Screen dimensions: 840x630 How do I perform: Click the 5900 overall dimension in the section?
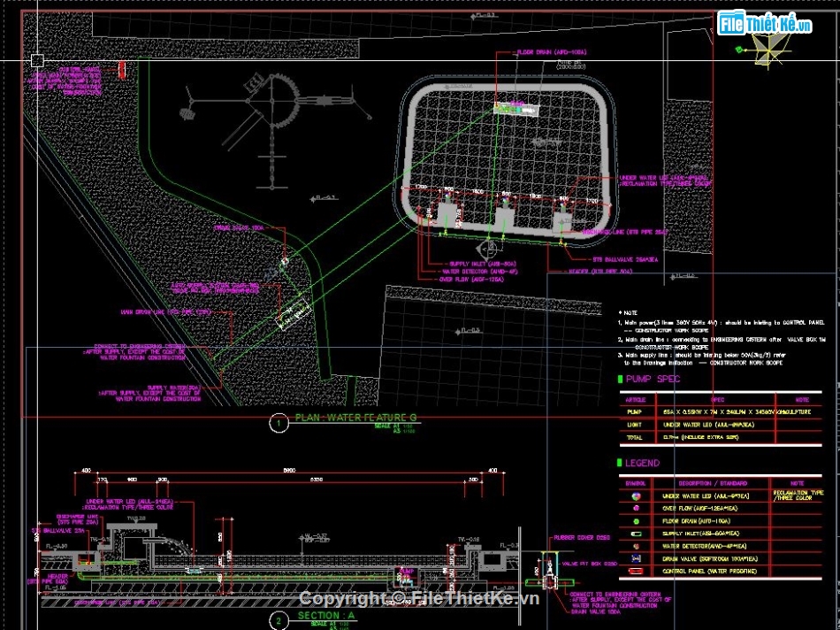289,471
